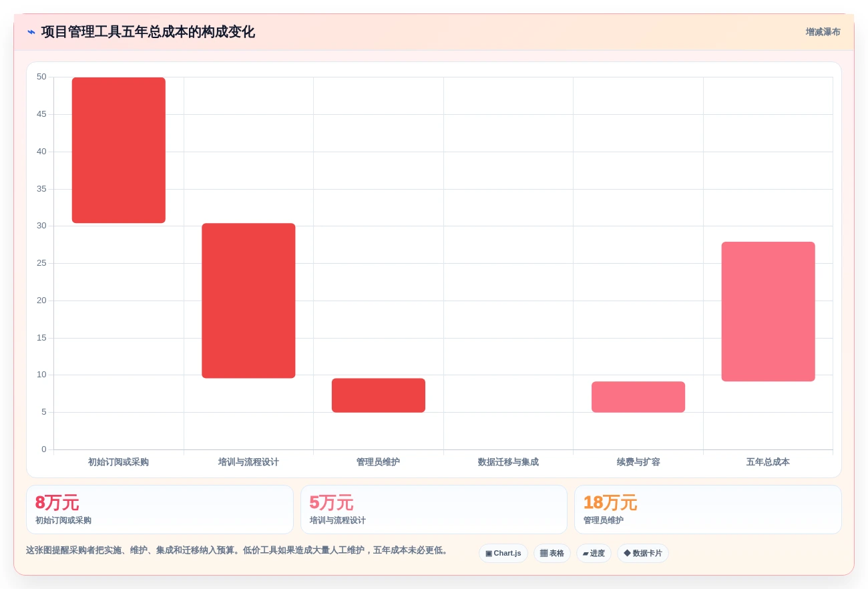Screen dimensions: 868x589
Task: Open the 18万元 data card
Action: pos(708,510)
